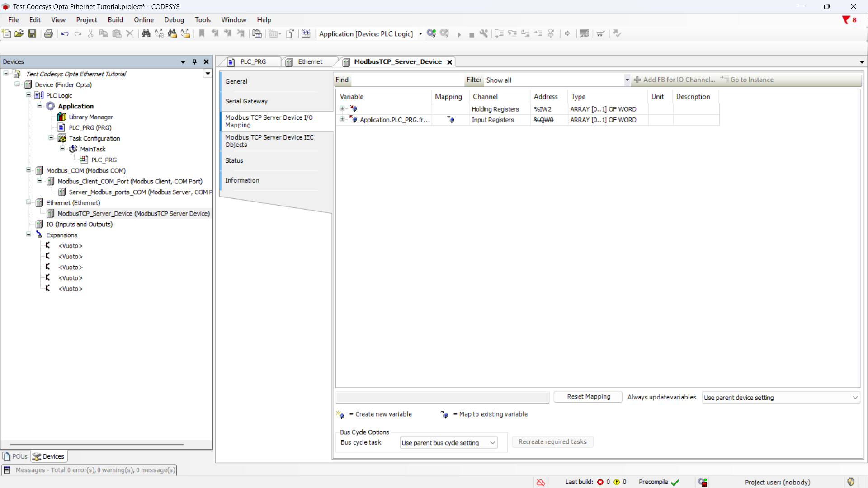This screenshot has width=868, height=488.
Task: Open the Always update variables dropdown
Action: pyautogui.click(x=781, y=398)
